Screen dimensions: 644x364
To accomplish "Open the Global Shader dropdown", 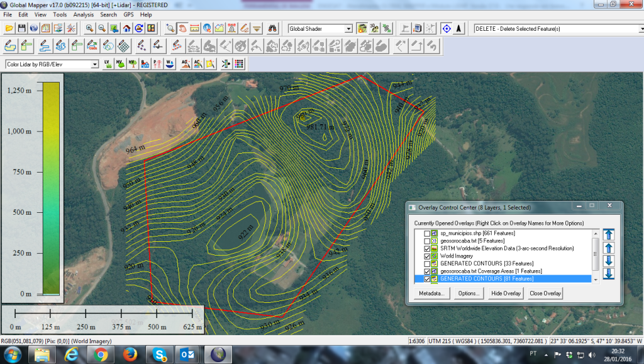I will click(348, 29).
